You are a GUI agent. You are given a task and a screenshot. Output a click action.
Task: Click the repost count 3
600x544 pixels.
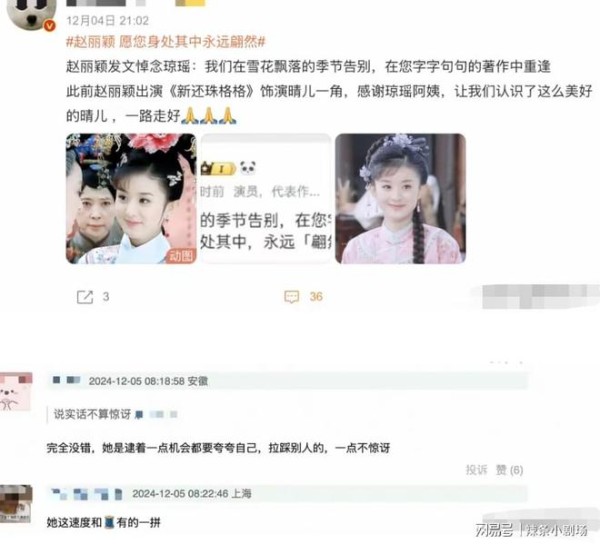(x=106, y=296)
